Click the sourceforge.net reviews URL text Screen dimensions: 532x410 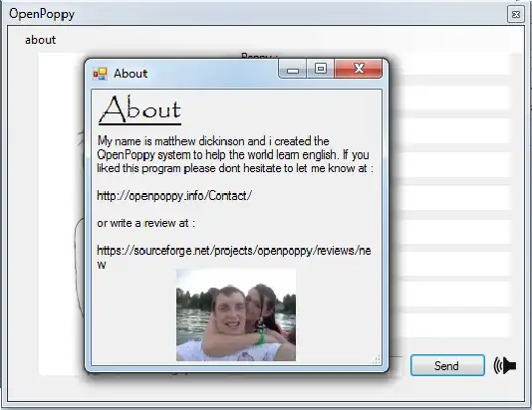pyautogui.click(x=234, y=257)
